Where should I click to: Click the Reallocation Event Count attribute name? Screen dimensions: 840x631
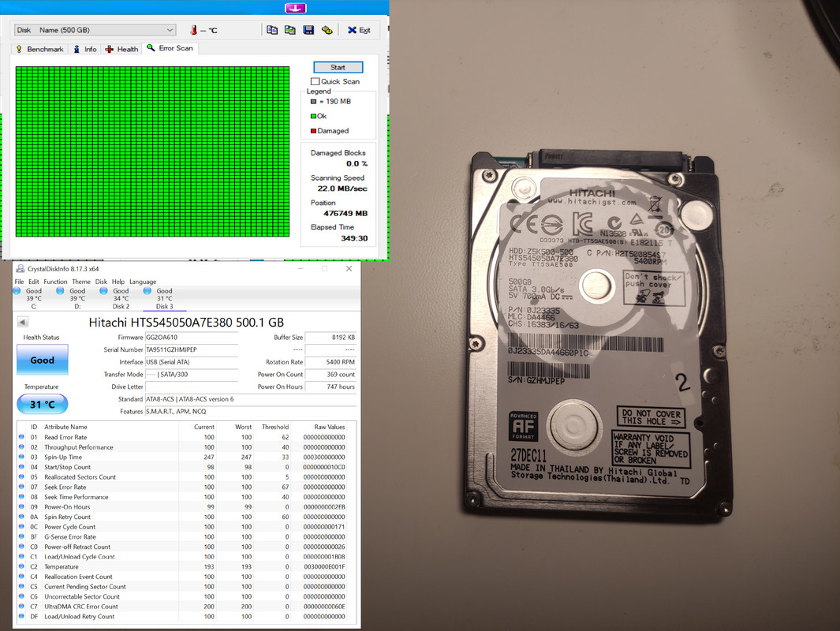(78, 577)
